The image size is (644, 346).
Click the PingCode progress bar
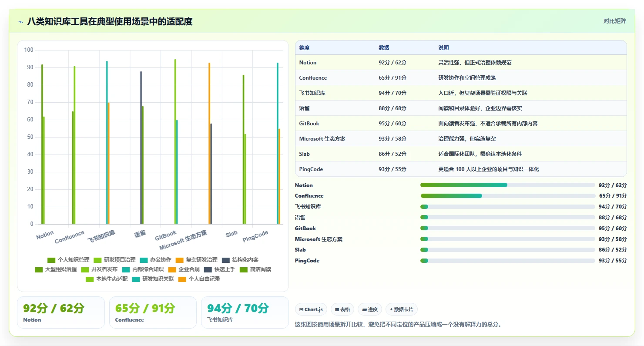coord(508,261)
